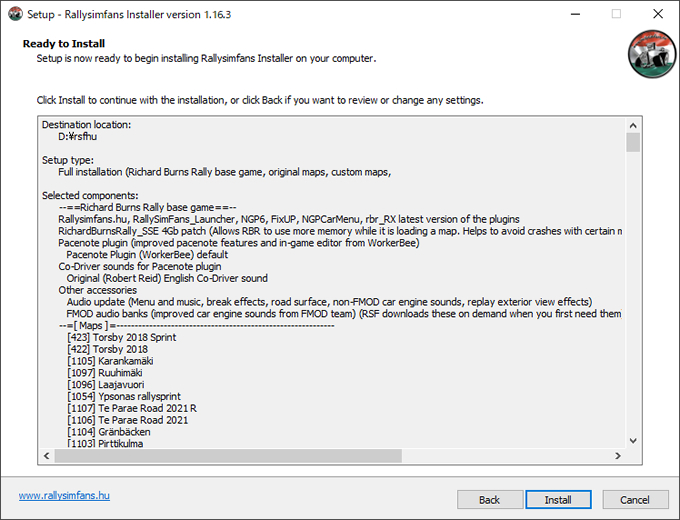Click the '--=[ Maps ]=' separator line
The height and width of the screenshot is (520, 680).
click(196, 326)
